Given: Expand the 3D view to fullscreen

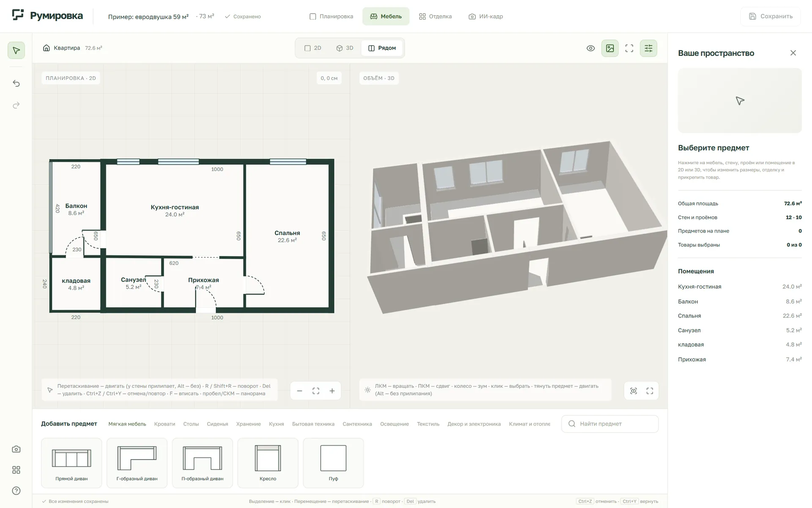Looking at the screenshot, I should pos(650,391).
